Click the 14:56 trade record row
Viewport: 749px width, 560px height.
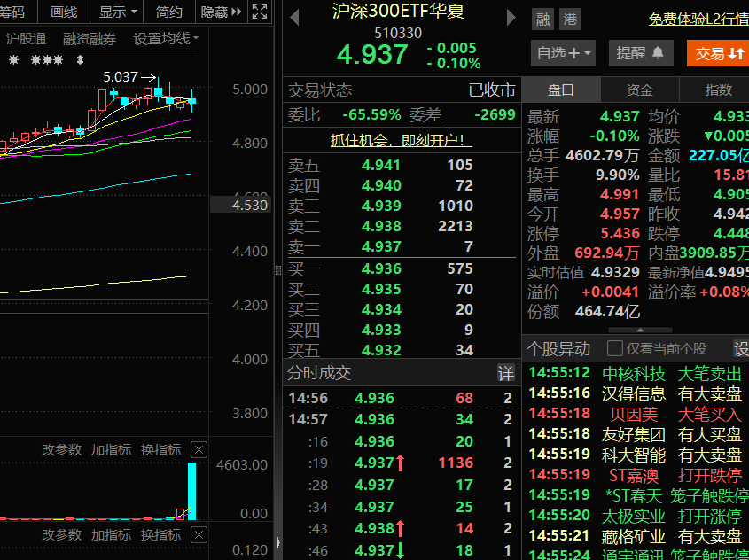[402, 398]
